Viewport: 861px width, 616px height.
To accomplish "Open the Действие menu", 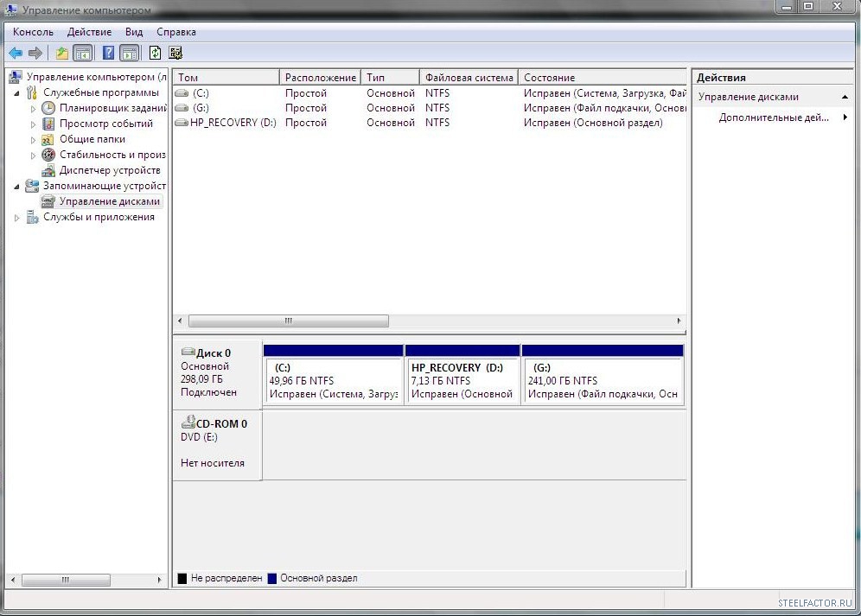I will click(x=89, y=32).
